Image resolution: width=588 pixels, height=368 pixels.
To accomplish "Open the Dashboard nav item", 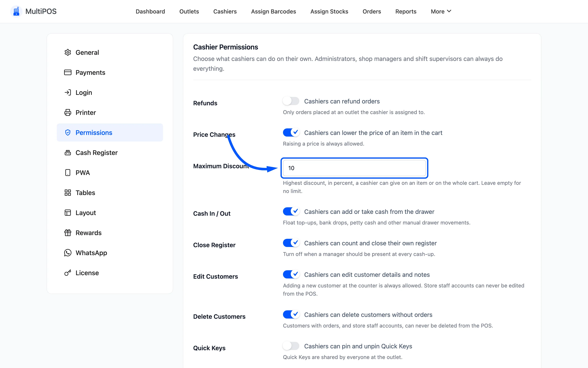I will coord(150,11).
